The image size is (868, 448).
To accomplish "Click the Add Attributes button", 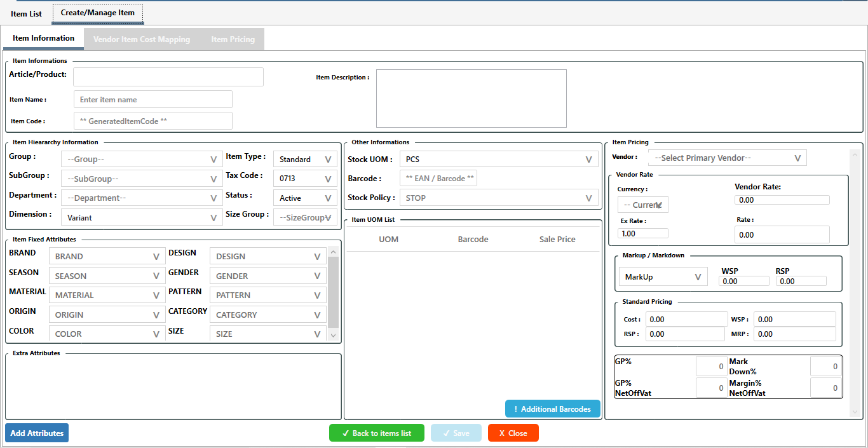I will [x=37, y=433].
